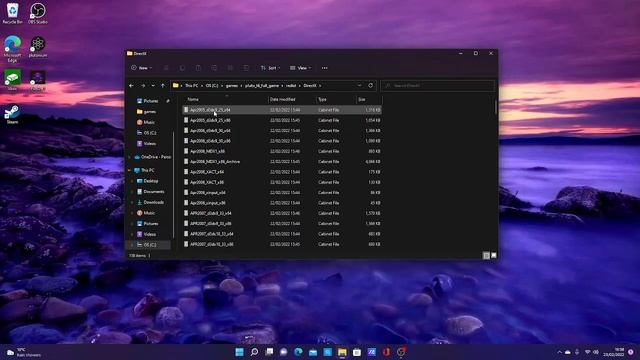Open the Steam desktop shortcut

[12, 114]
